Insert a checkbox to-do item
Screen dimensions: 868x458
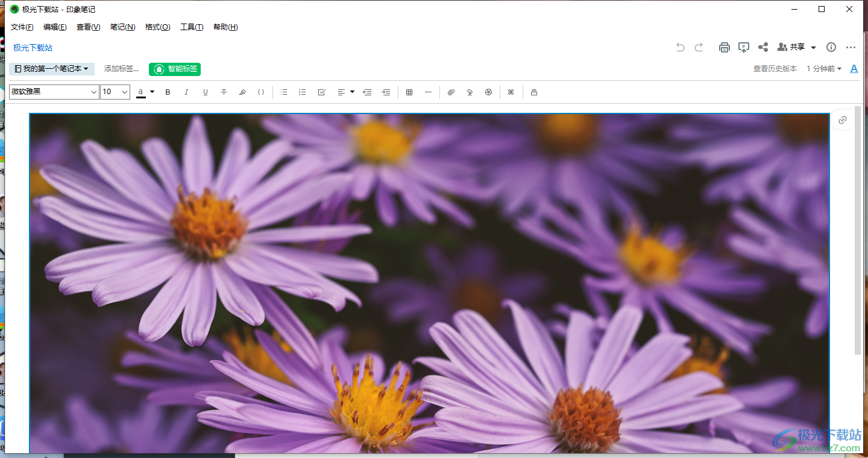[321, 92]
